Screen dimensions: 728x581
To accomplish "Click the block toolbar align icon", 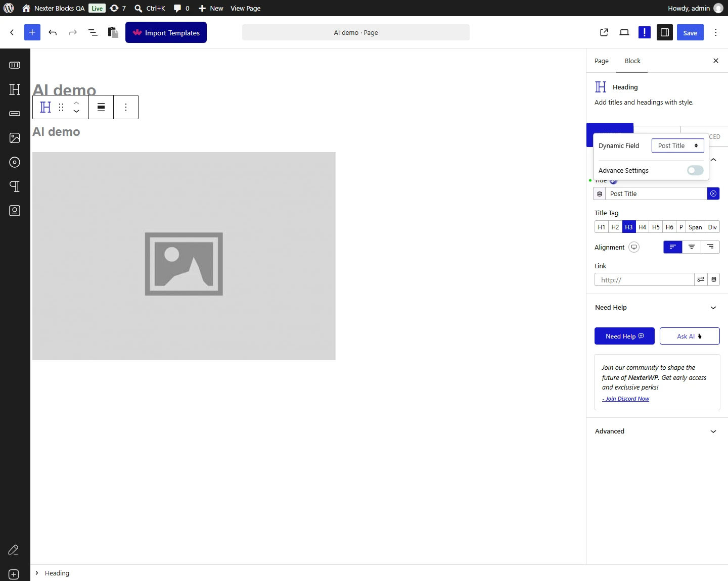I will [101, 107].
